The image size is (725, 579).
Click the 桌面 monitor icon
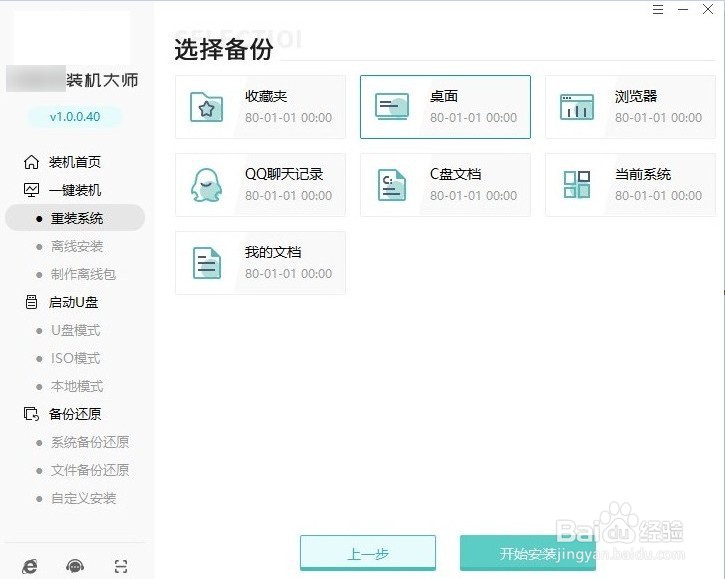(x=392, y=107)
